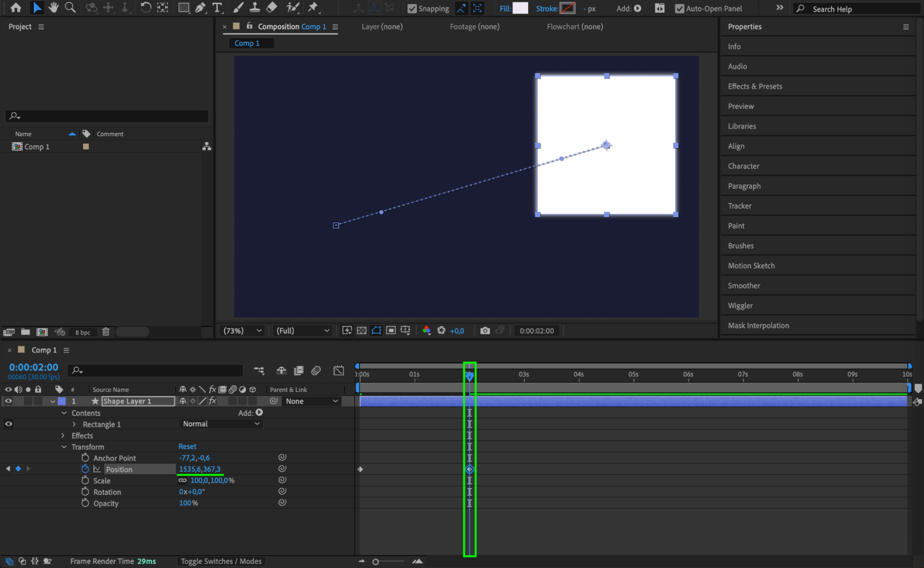This screenshot has width=924, height=568.
Task: Click the Fill color swatch
Action: point(520,8)
